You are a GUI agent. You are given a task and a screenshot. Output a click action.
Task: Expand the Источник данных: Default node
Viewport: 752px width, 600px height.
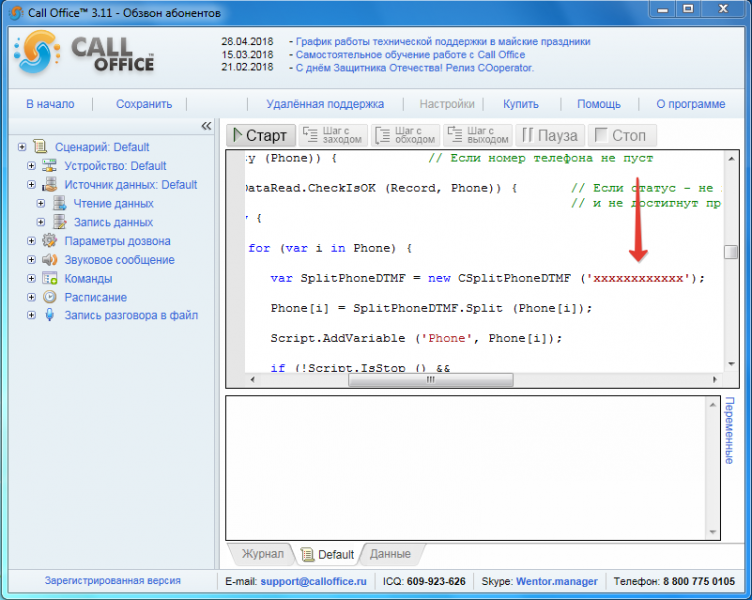pyautogui.click(x=31, y=184)
